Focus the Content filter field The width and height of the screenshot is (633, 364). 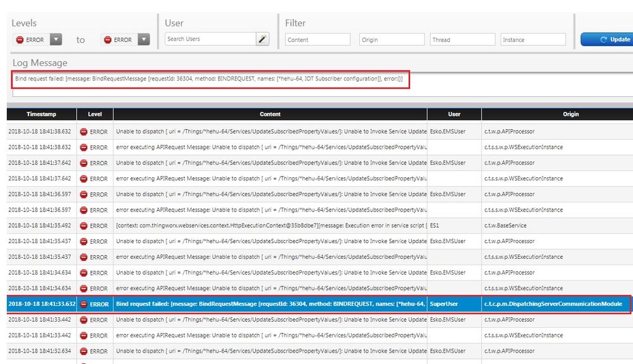click(x=317, y=39)
